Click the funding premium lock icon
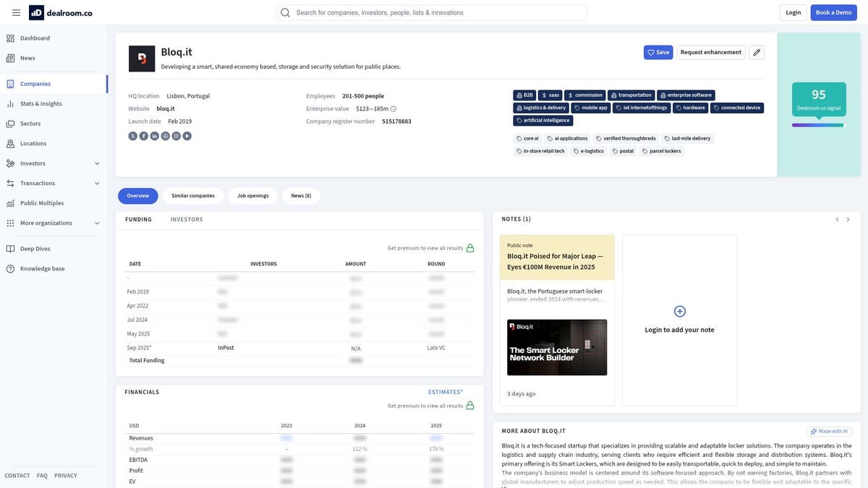This screenshot has width=868, height=488. click(470, 248)
